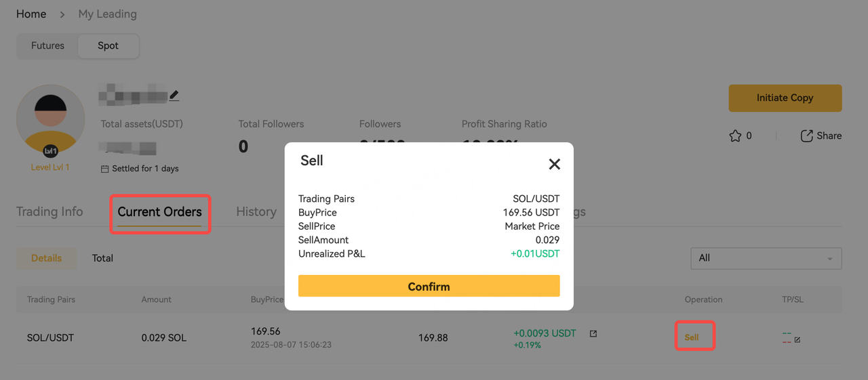Edit TP/SL using the pencil icon
The image size is (868, 380).
pyautogui.click(x=797, y=339)
